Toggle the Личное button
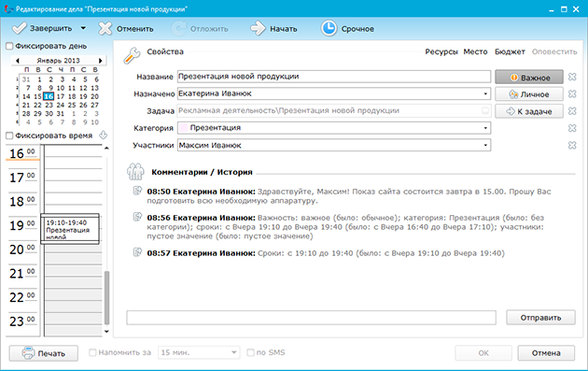The height and width of the screenshot is (371, 588). pyautogui.click(x=529, y=94)
